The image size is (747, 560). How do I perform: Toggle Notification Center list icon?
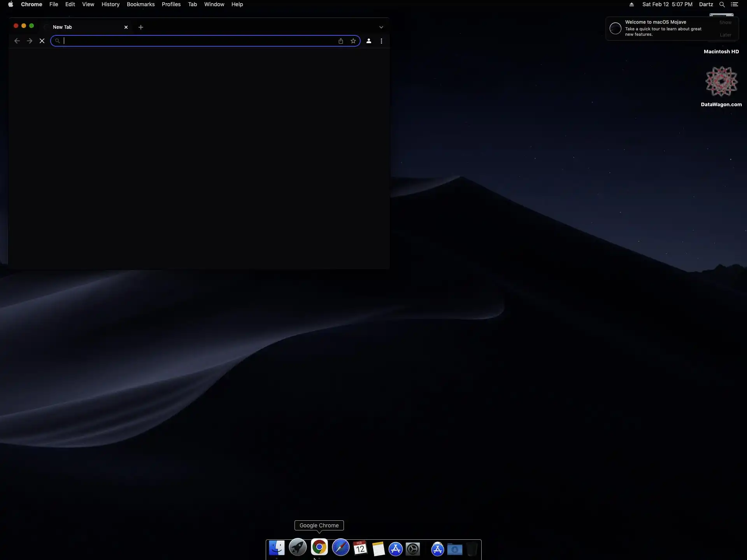[x=735, y=4]
